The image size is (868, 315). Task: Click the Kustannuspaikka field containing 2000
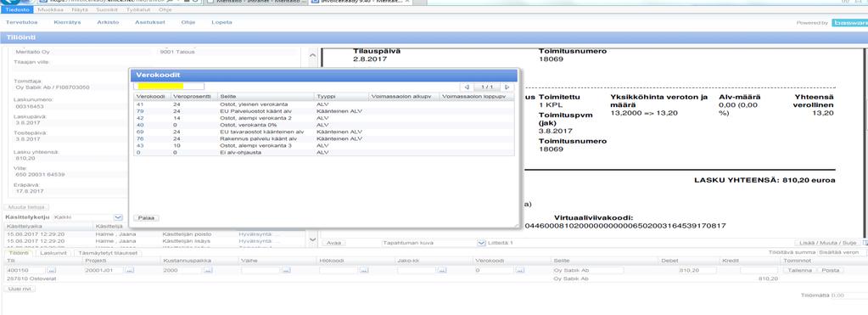[182, 270]
